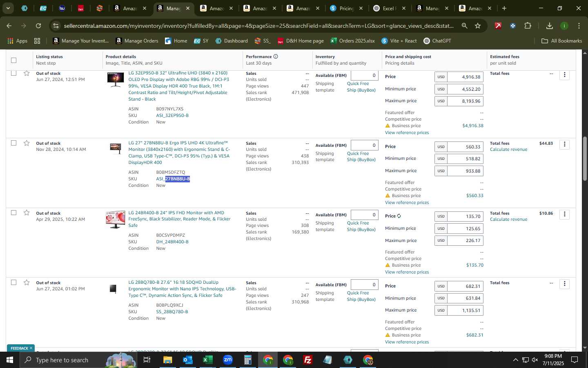
Task: Go back with the browser back arrow
Action: [9, 26]
